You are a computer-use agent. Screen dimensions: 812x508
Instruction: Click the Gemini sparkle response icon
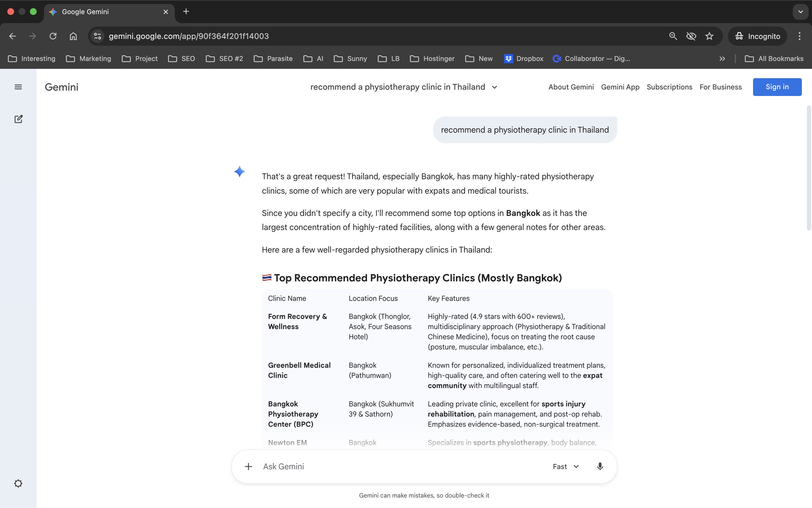(239, 172)
